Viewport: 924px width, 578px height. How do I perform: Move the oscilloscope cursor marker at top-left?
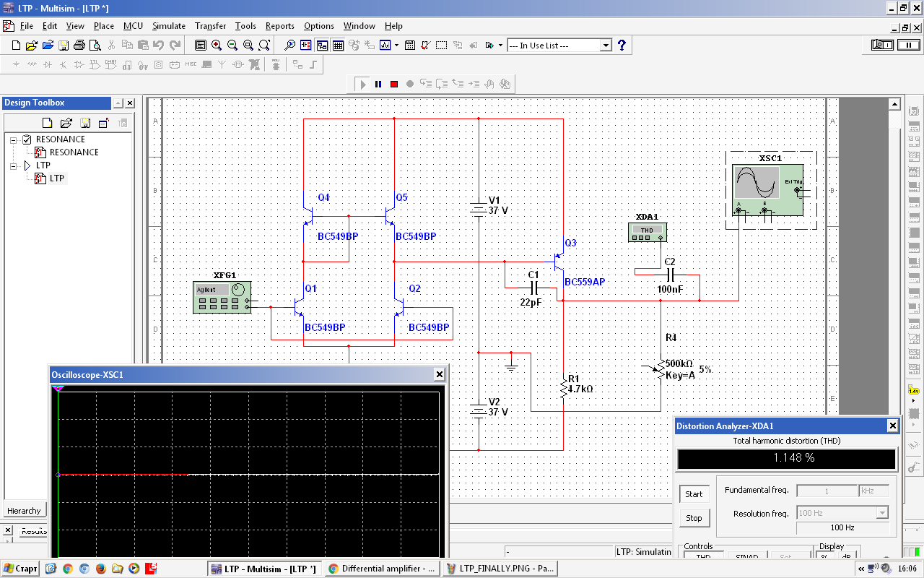[x=58, y=389]
